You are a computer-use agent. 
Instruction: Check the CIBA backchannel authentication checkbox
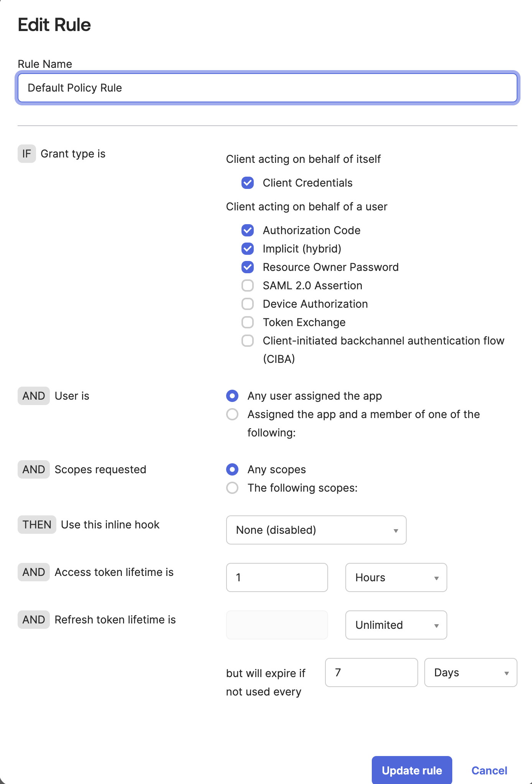click(248, 341)
